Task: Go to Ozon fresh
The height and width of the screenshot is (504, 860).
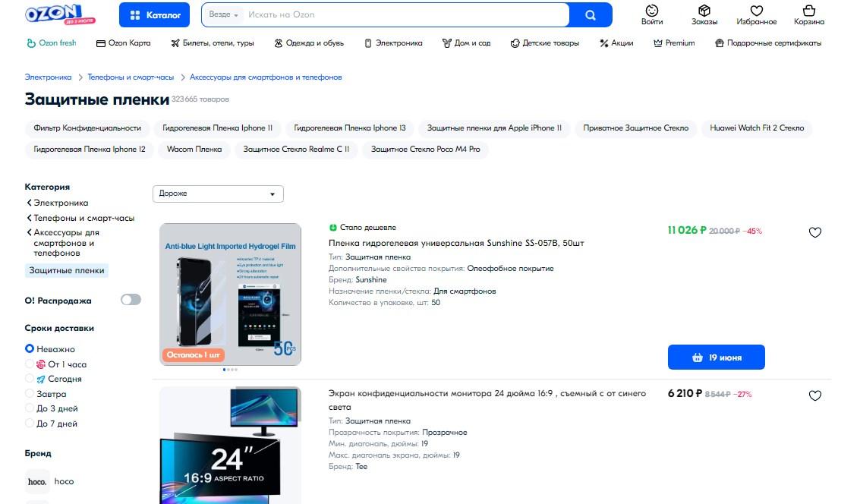Action: (52, 43)
